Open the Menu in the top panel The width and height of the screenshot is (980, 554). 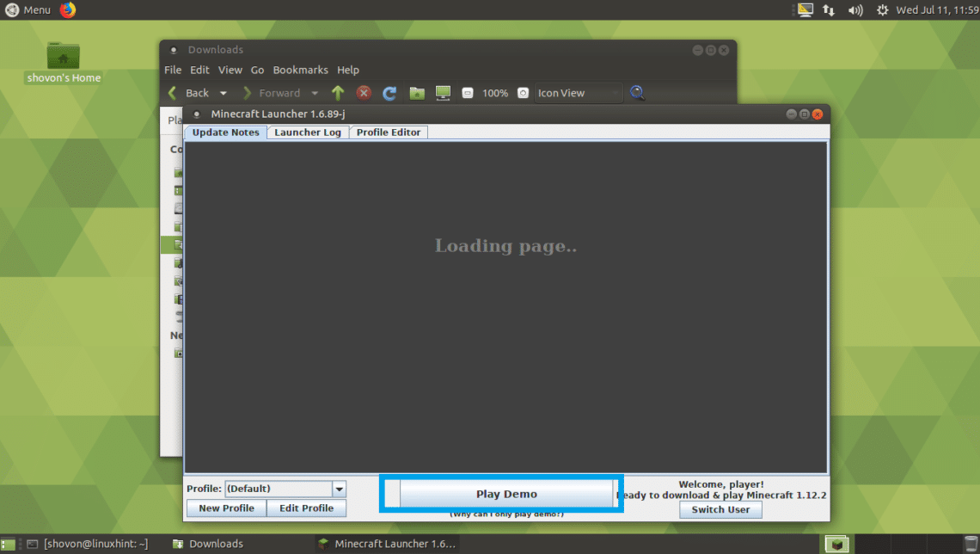click(28, 10)
